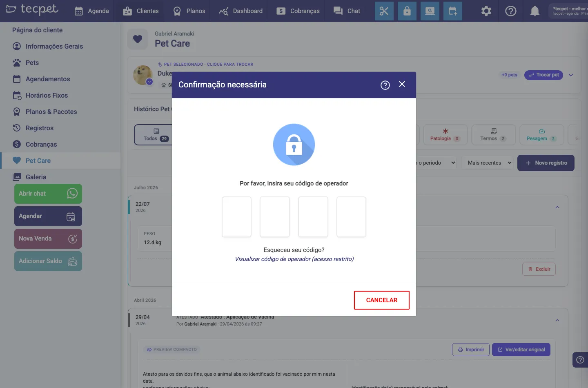Open the período dropdown
Viewport: 588px width, 388px height.
click(436, 163)
